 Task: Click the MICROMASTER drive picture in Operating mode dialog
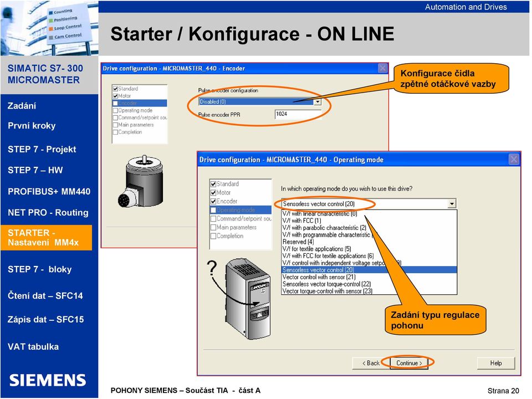pos(248,299)
